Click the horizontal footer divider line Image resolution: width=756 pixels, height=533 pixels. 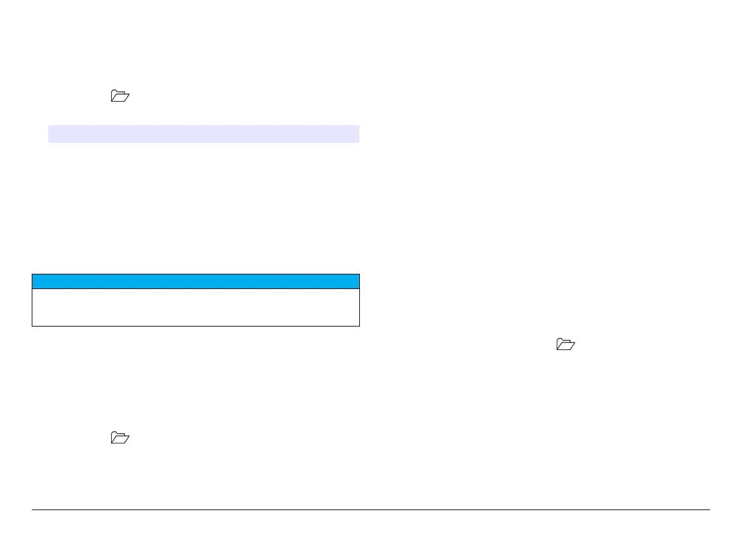[371, 509]
